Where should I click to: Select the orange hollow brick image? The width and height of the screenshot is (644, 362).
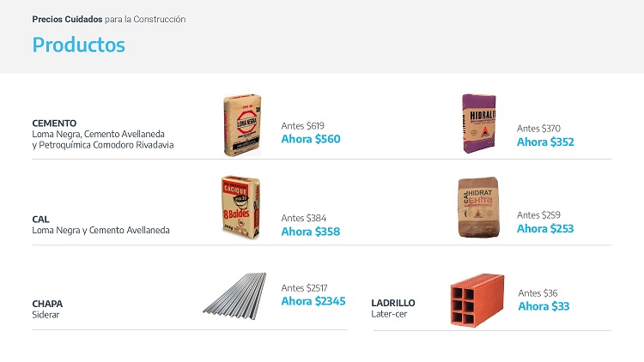tap(477, 299)
